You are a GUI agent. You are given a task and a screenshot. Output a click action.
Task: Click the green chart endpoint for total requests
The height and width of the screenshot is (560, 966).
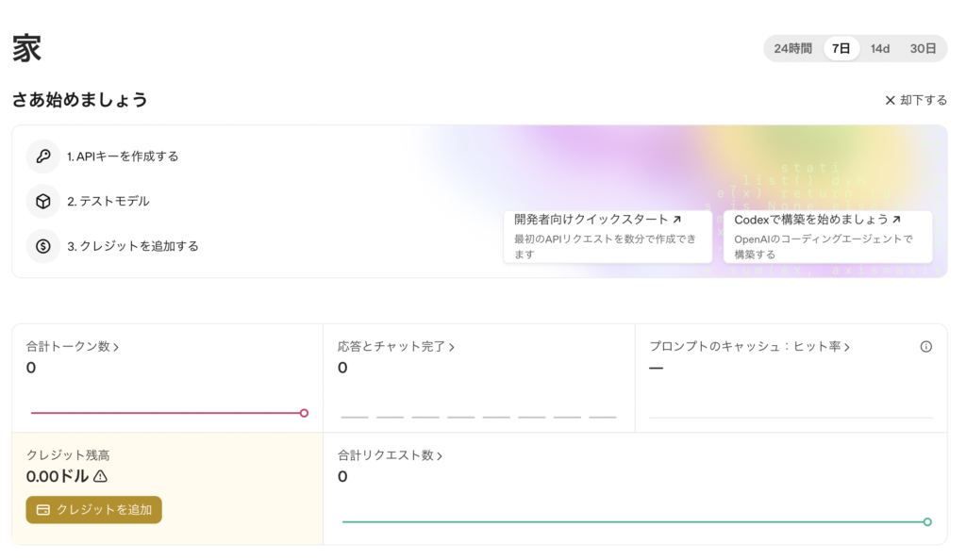(927, 522)
